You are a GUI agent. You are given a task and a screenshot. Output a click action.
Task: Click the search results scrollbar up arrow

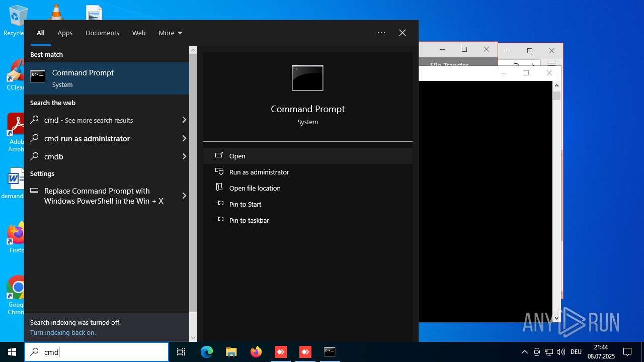(193, 50)
